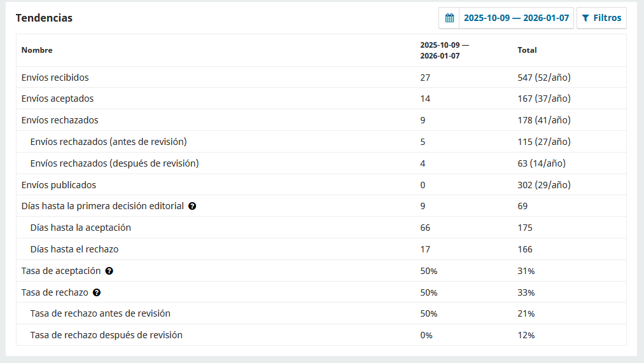This screenshot has width=644, height=363.
Task: Click the date range column header in table
Action: [x=444, y=50]
